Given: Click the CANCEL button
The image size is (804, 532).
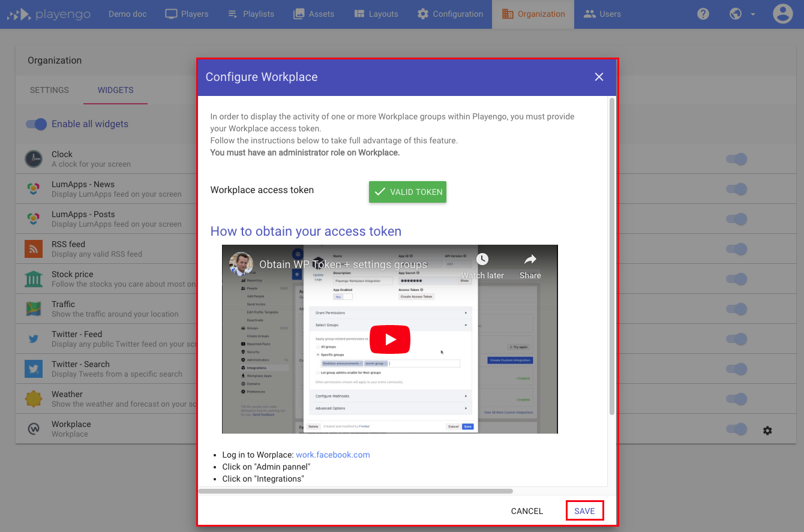Looking at the screenshot, I should pyautogui.click(x=527, y=511).
